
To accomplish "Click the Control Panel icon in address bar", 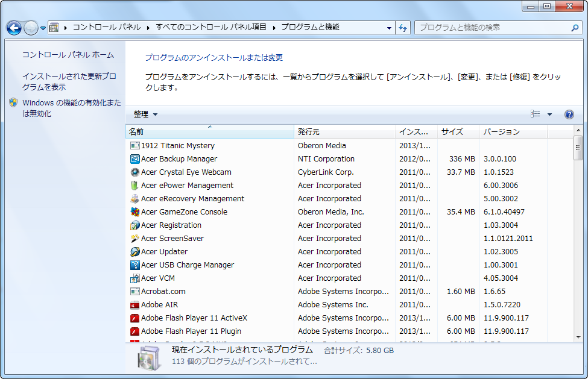I will (54, 27).
